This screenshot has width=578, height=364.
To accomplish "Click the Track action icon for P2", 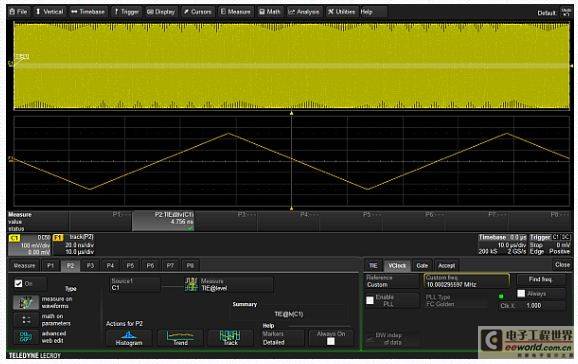I will click(x=230, y=338).
